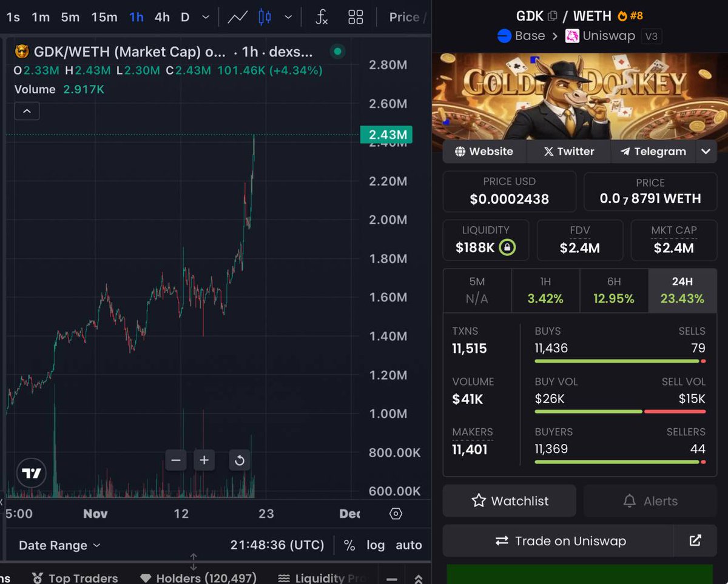Open the Telegram link

point(653,152)
